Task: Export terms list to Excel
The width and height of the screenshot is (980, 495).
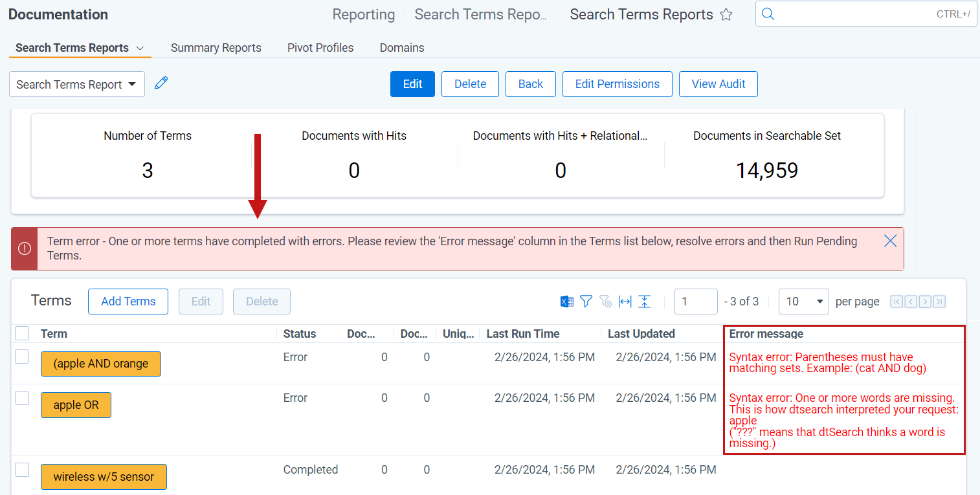Action: click(566, 301)
